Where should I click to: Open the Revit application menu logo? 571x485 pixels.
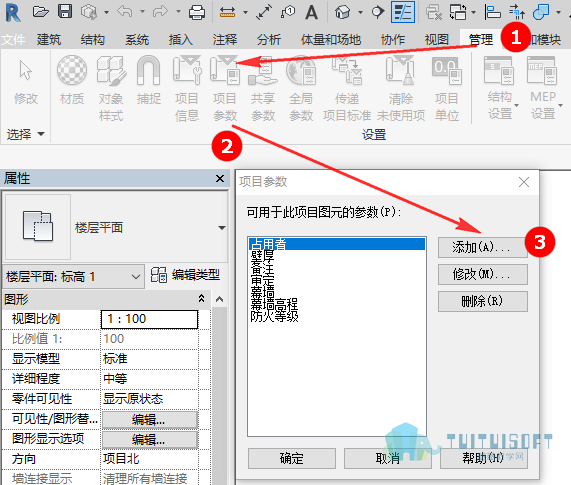[x=13, y=12]
